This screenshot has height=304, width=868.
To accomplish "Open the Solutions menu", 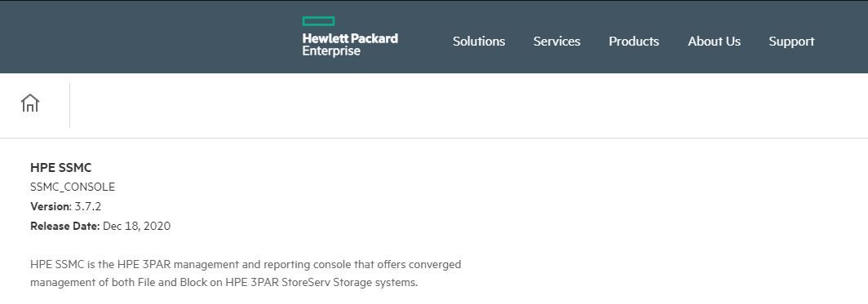I will tap(479, 42).
